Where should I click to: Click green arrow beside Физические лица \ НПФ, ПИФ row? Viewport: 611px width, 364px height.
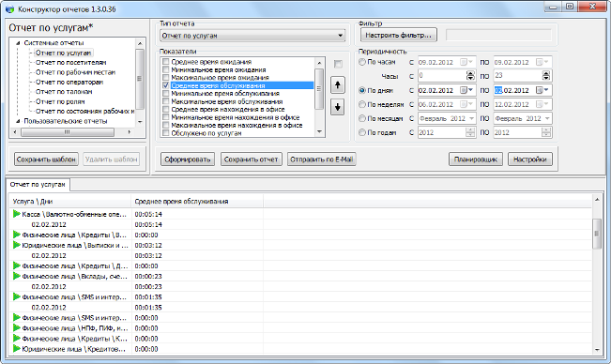[16, 327]
